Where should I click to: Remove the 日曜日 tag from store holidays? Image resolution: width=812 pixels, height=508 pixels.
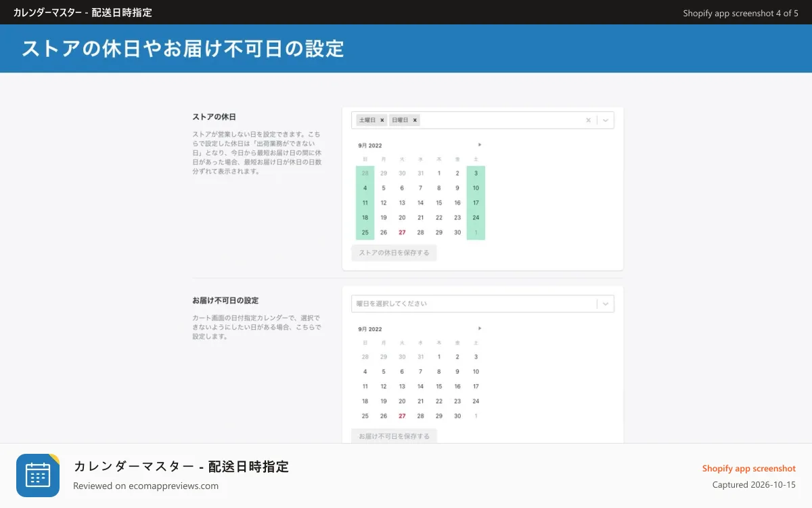tap(415, 120)
